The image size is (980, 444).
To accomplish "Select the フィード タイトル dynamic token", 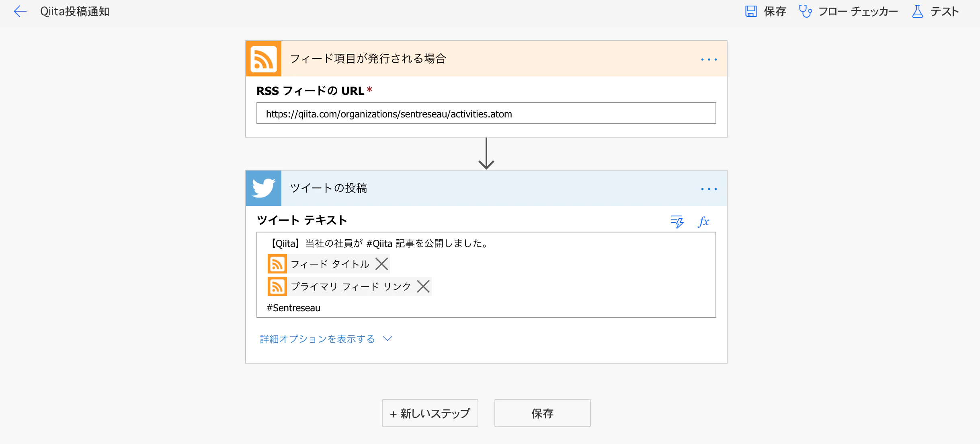I will point(329,264).
